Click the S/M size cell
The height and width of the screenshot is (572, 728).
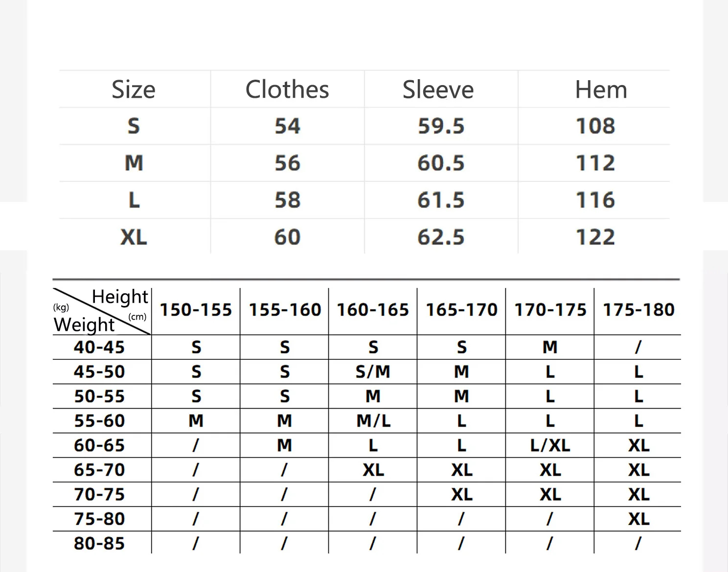coord(373,372)
